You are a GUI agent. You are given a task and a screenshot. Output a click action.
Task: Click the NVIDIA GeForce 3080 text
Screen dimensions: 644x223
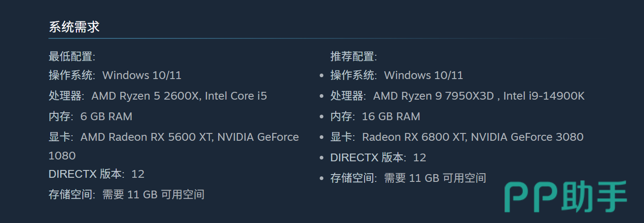[x=527, y=137]
